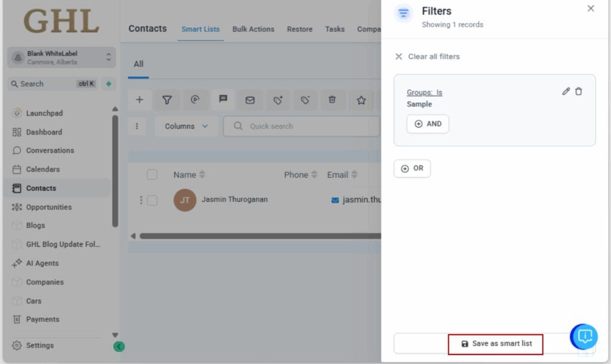Check Jasmin Thuroganan's row checkbox
The height and width of the screenshot is (364, 611).
[152, 200]
